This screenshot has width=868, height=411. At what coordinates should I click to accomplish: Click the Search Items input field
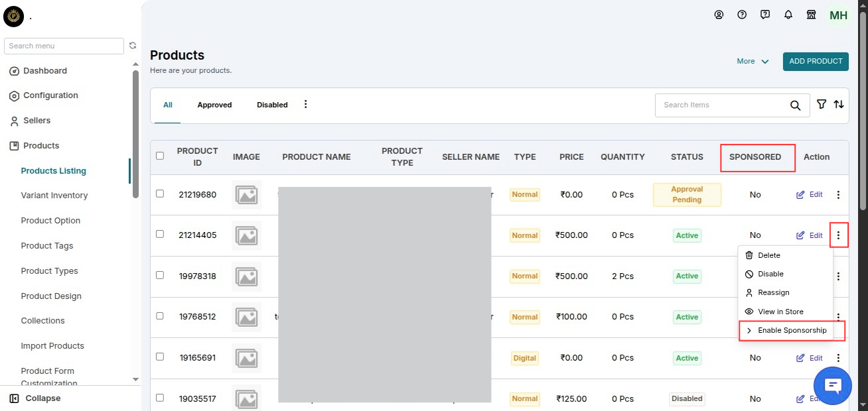point(723,105)
